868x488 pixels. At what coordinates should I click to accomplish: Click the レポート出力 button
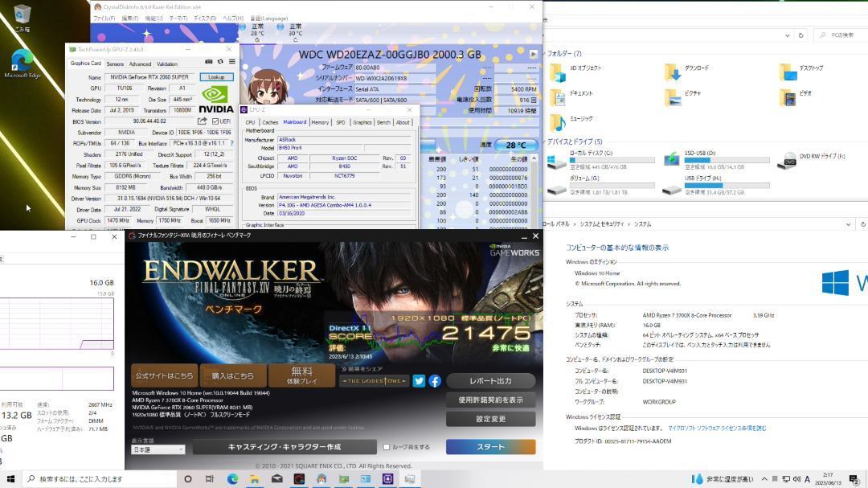pos(490,381)
